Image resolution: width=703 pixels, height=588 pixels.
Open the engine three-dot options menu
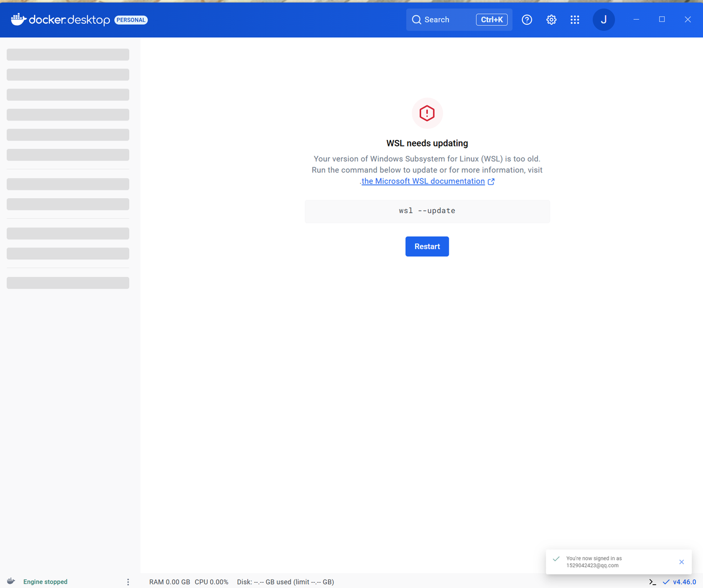(x=128, y=582)
